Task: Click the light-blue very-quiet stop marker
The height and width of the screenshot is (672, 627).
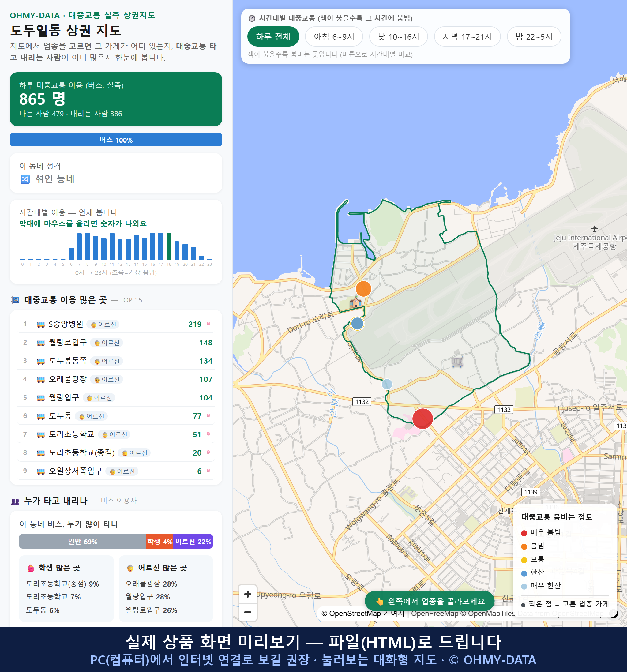Action: [387, 384]
